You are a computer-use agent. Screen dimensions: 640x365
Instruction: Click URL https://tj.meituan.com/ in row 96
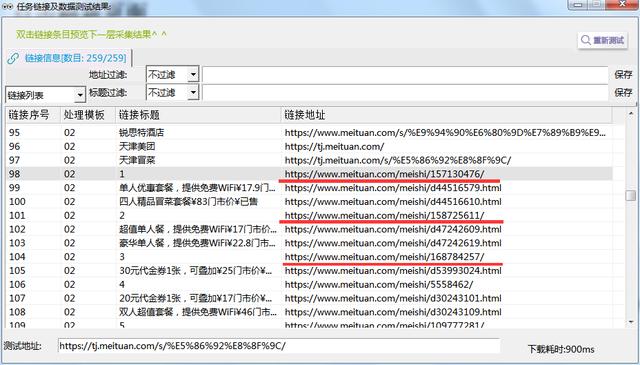[334, 146]
